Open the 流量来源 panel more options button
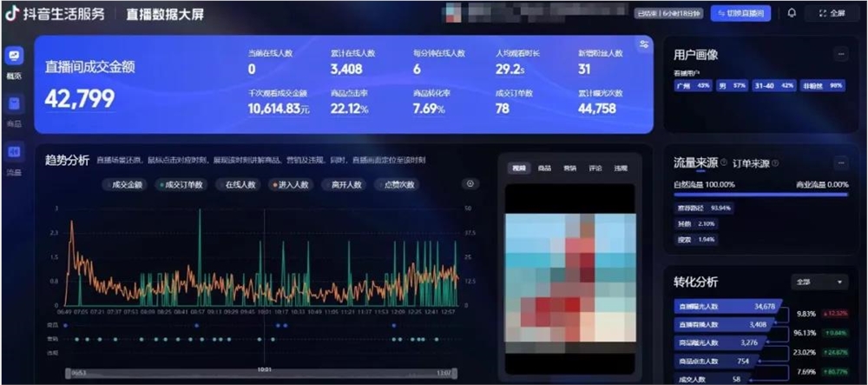868x385 pixels. 841,163
